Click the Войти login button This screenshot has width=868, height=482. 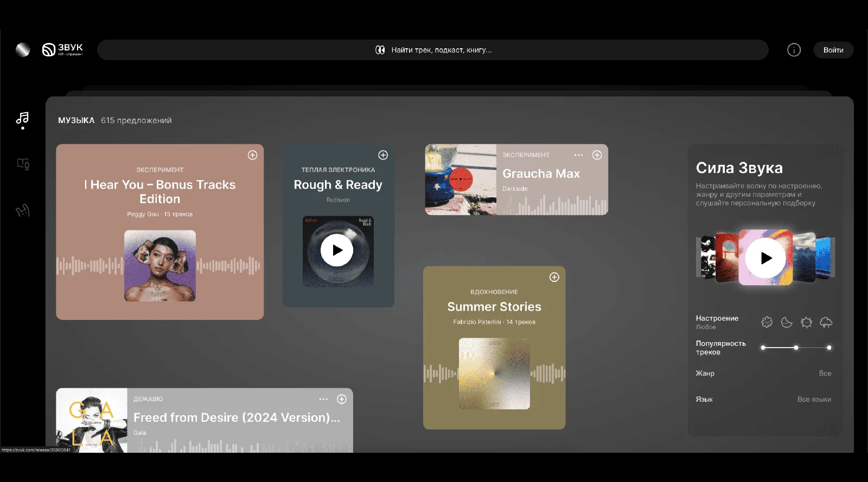click(833, 50)
